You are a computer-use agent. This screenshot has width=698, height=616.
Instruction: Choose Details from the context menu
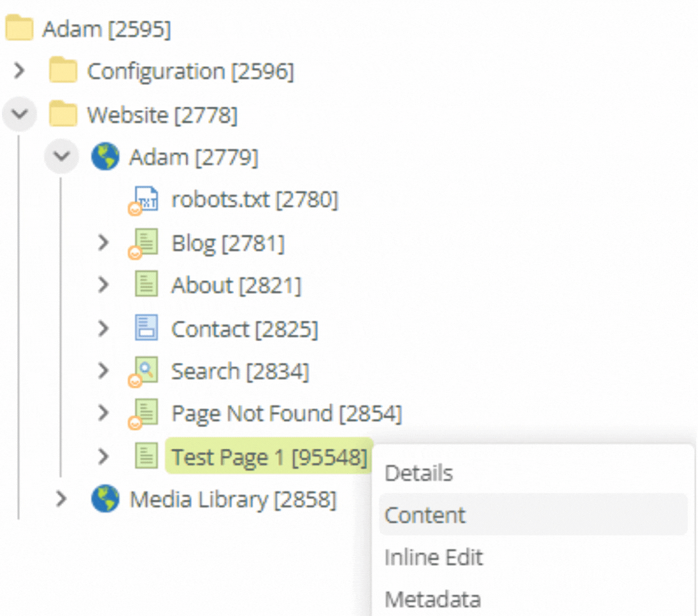[419, 472]
